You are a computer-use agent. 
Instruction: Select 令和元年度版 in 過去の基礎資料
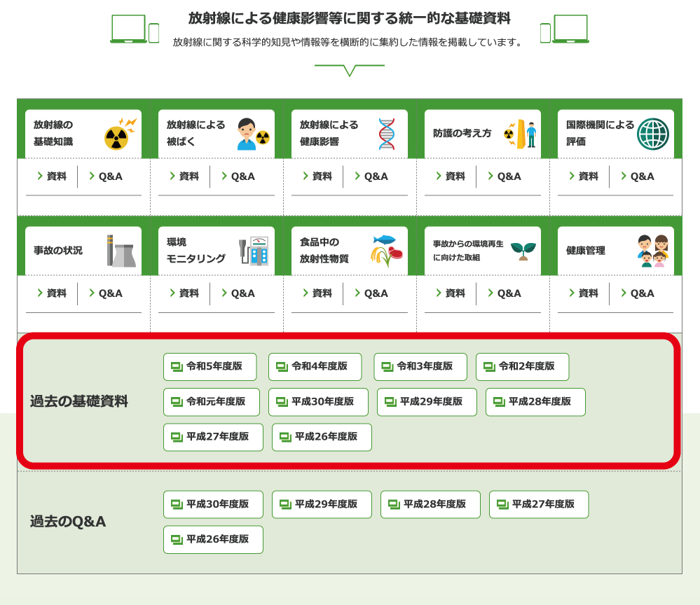[x=211, y=402]
